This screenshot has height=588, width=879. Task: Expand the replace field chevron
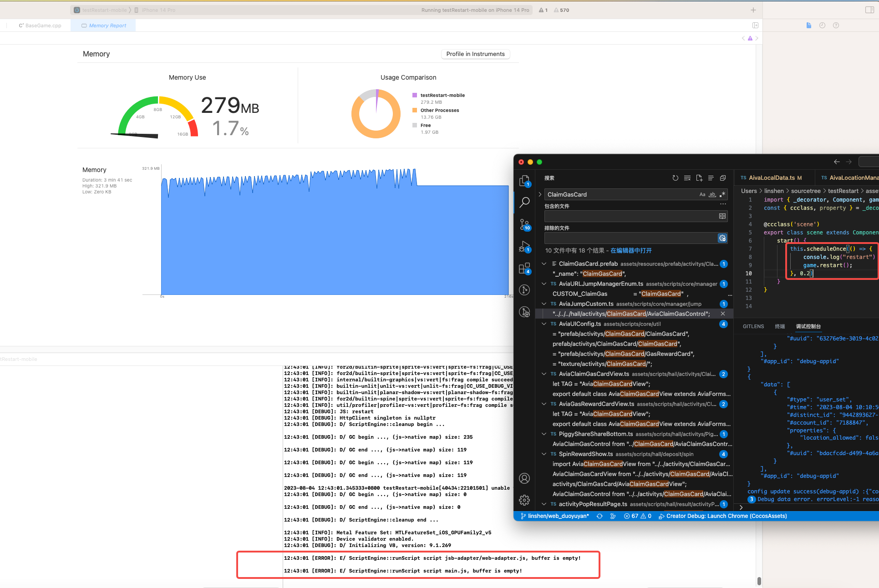pyautogui.click(x=540, y=194)
